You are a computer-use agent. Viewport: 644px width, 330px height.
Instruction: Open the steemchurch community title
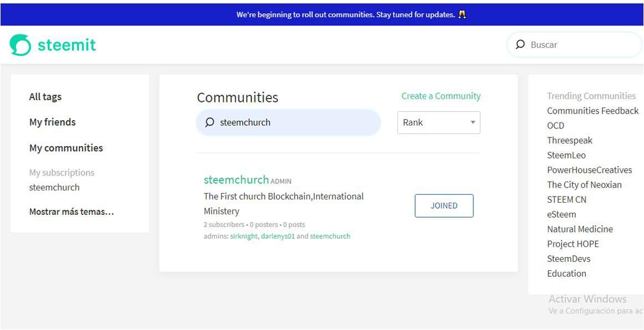pos(236,179)
